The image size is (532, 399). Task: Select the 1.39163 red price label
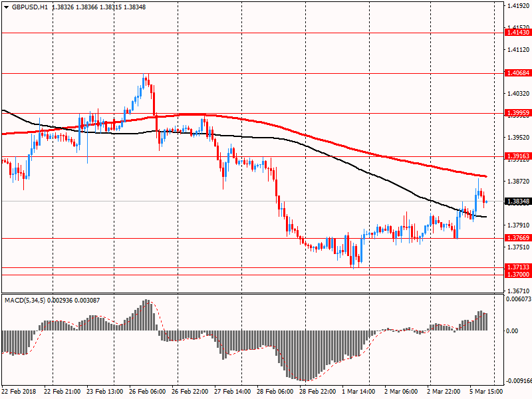[517, 156]
